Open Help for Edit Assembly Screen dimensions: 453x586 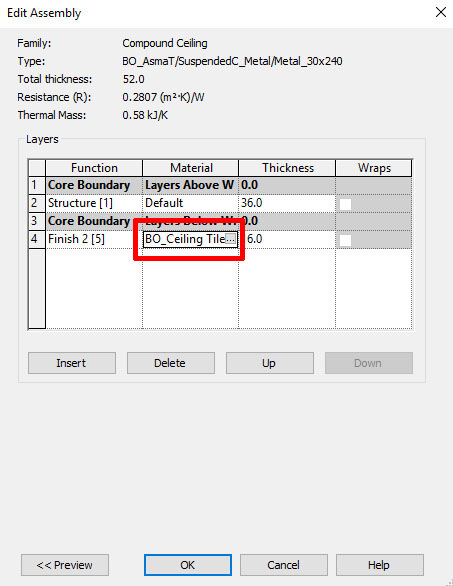tap(380, 565)
